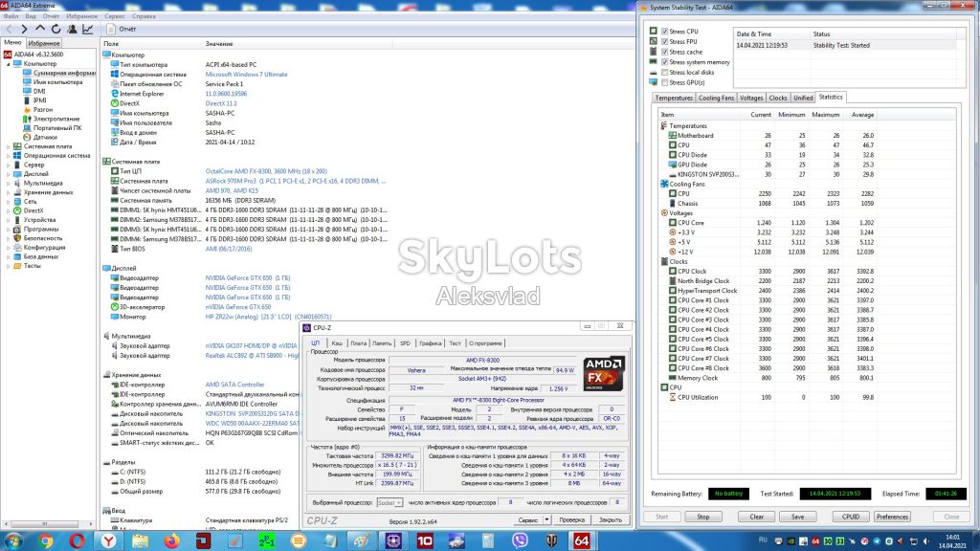Refresh the AIDA64 page

(56, 30)
